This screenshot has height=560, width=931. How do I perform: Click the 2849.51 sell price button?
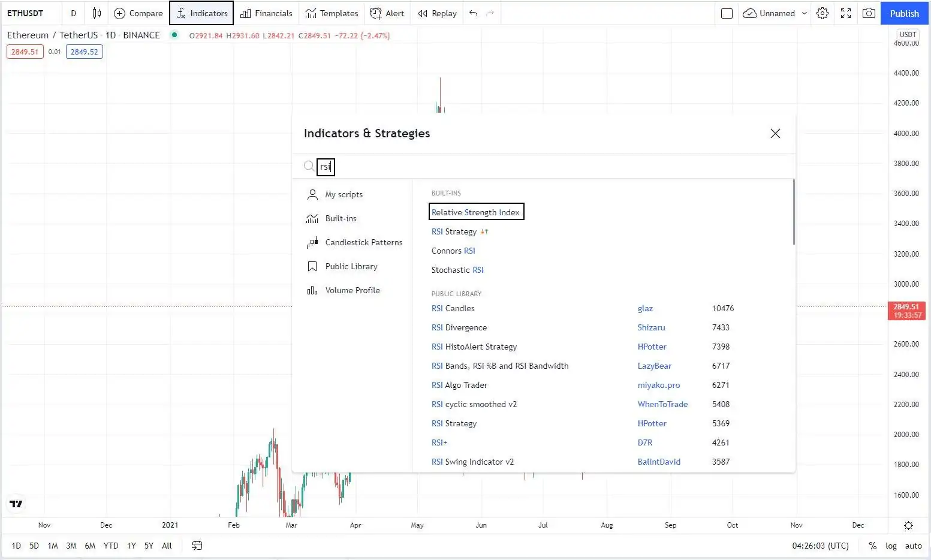[x=25, y=52]
